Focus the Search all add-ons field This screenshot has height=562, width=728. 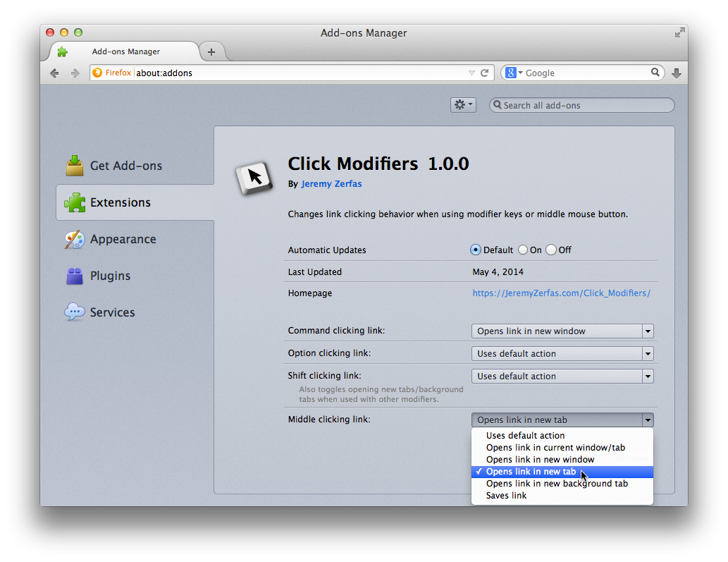(x=586, y=105)
